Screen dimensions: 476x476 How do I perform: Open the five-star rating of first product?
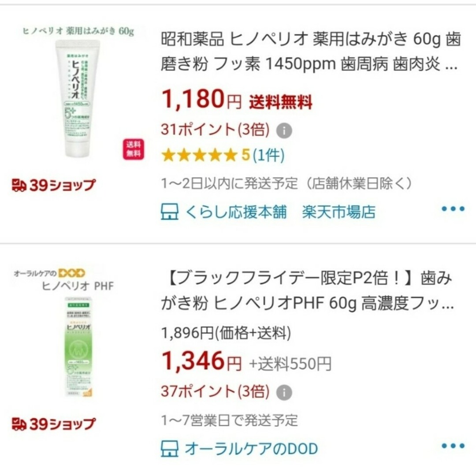pos(199,155)
